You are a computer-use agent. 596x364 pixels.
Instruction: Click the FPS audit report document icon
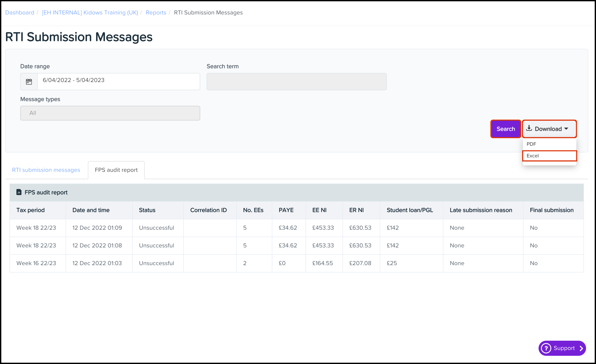19,192
